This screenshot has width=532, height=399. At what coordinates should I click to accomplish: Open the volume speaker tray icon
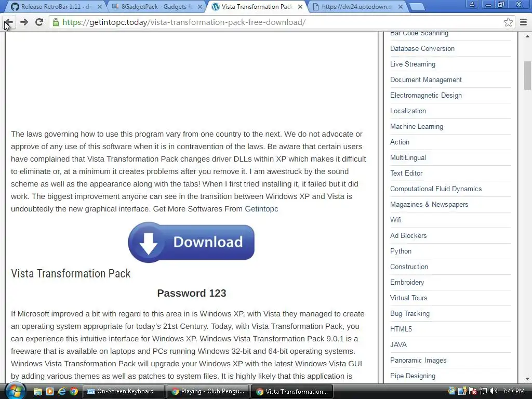pos(494,391)
